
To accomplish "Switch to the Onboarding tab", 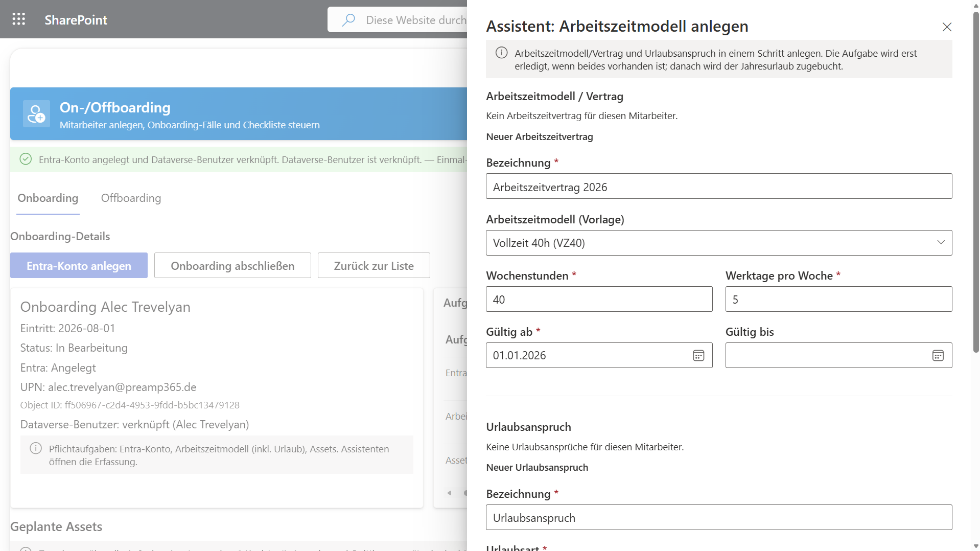I will point(48,198).
